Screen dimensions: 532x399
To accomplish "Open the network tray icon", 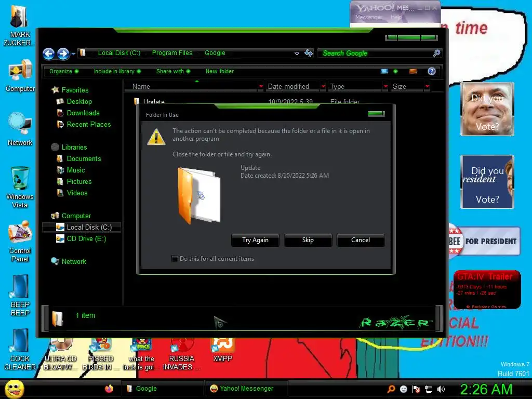I will click(x=429, y=389).
